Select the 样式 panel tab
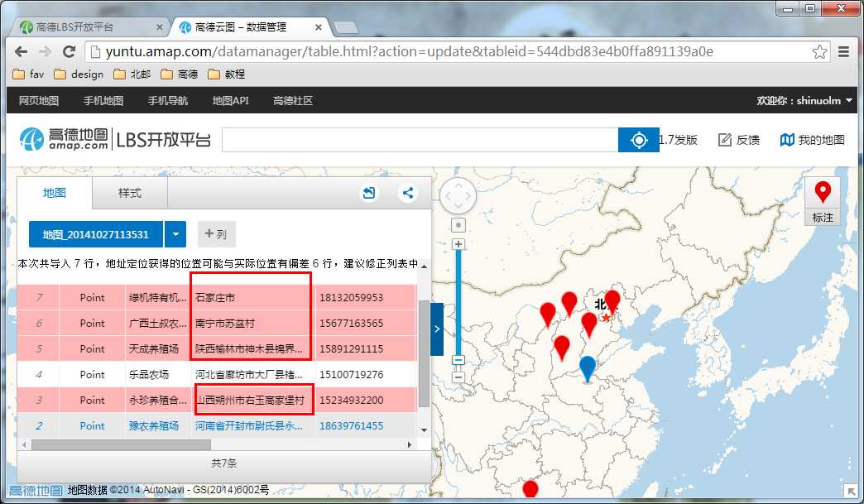 click(129, 193)
